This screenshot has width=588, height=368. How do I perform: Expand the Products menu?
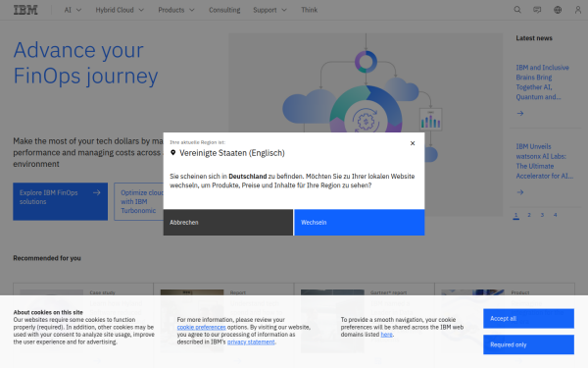pyautogui.click(x=176, y=10)
